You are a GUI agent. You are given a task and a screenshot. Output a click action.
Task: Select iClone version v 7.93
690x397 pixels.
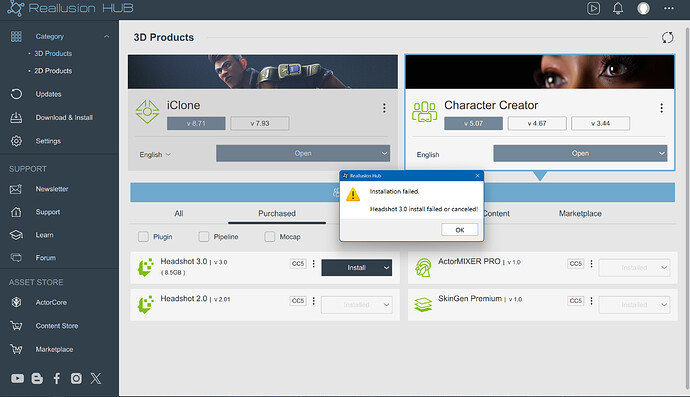pos(260,123)
